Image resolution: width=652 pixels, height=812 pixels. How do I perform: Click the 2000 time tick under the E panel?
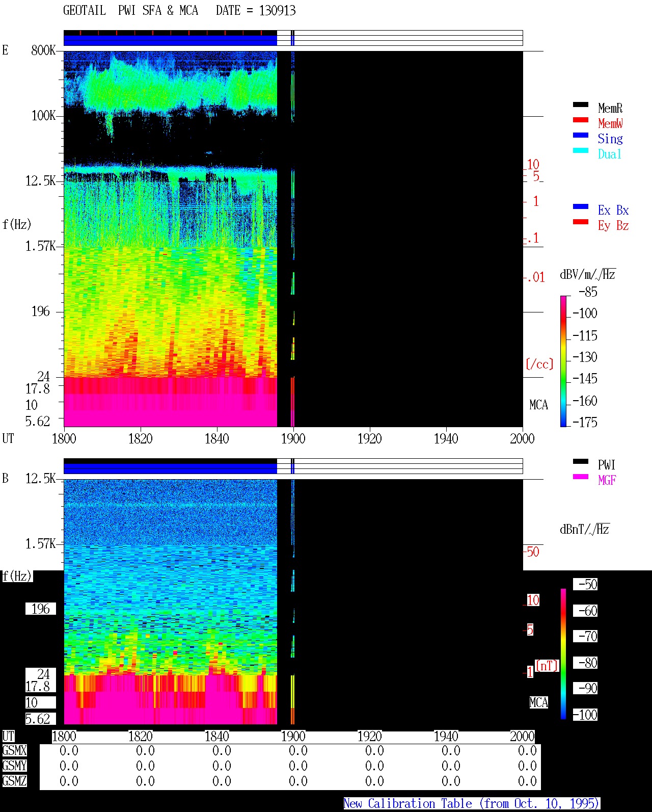tap(522, 438)
